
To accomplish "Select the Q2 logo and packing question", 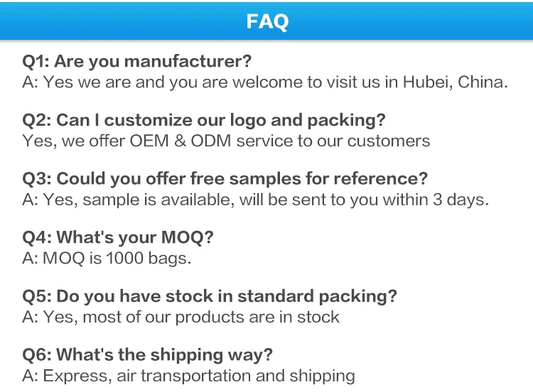I will click(x=204, y=121).
